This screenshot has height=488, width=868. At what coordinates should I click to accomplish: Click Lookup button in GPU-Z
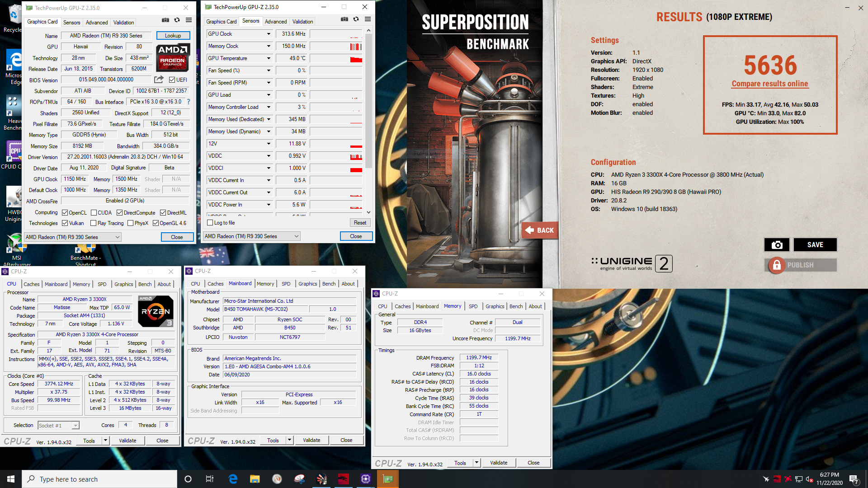coord(173,36)
